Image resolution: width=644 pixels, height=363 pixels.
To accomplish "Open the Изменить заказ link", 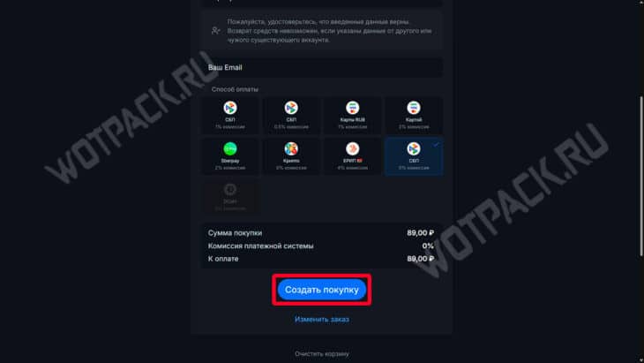I will point(322,319).
